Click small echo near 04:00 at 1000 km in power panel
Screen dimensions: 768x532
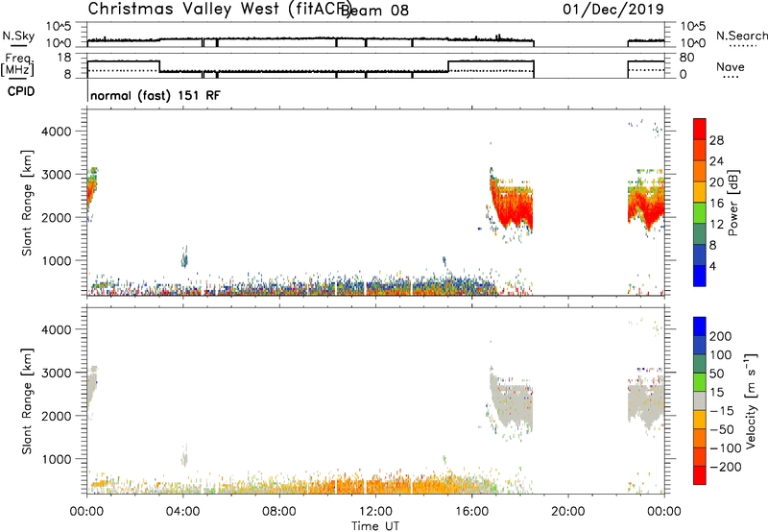point(184,257)
